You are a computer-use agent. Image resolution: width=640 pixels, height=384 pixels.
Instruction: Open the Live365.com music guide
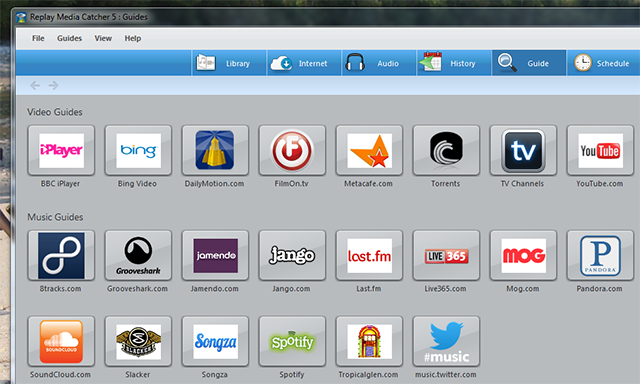point(446,255)
